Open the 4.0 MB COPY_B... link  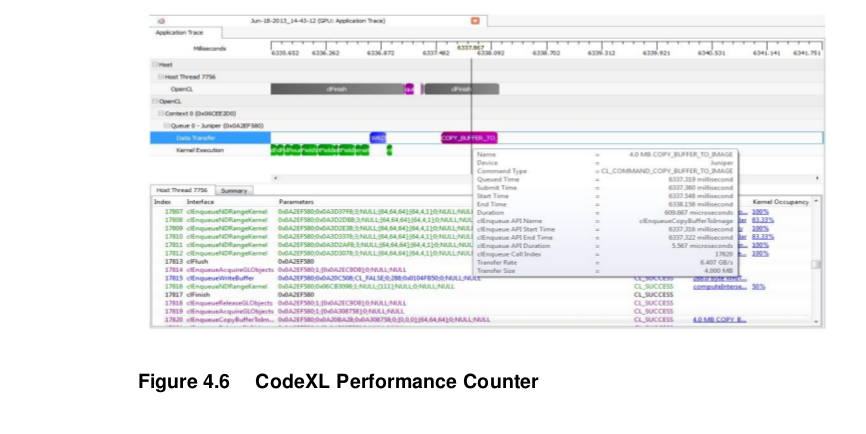point(719,320)
